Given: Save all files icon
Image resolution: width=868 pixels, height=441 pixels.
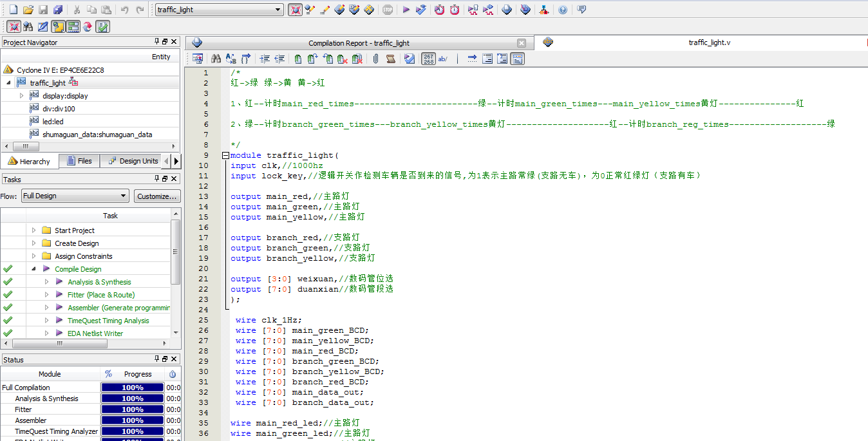Looking at the screenshot, I should coord(58,10).
